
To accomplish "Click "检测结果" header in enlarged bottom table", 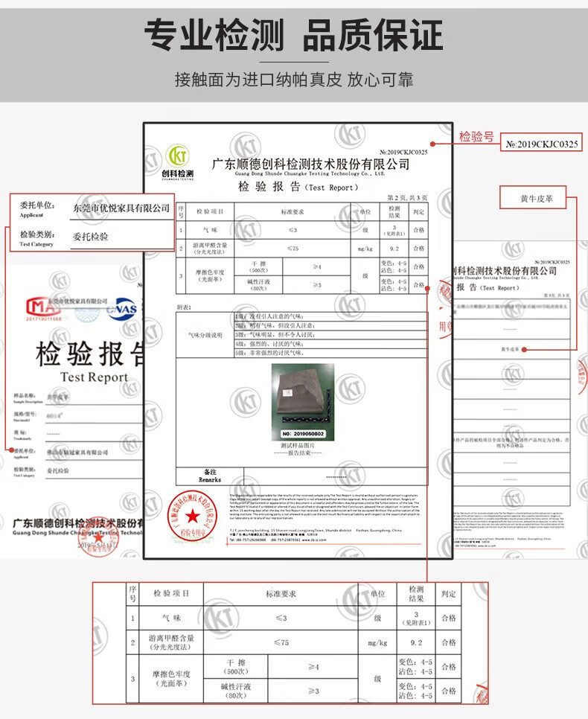I will point(416,594).
